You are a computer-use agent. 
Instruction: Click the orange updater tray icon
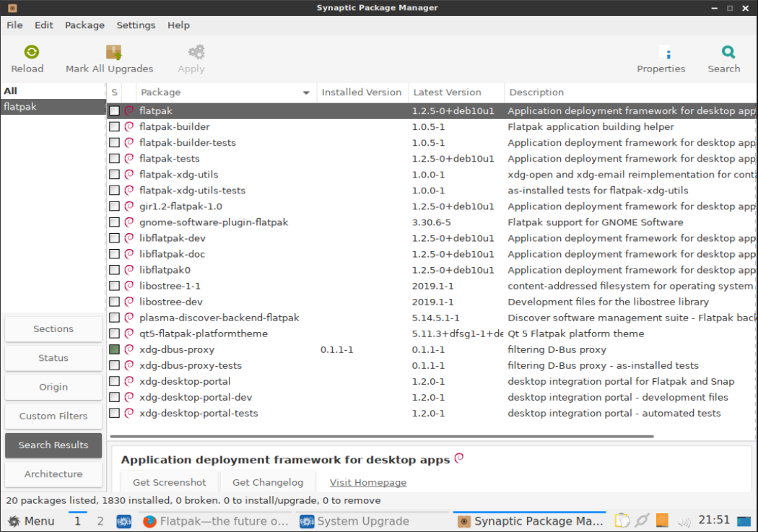[662, 520]
